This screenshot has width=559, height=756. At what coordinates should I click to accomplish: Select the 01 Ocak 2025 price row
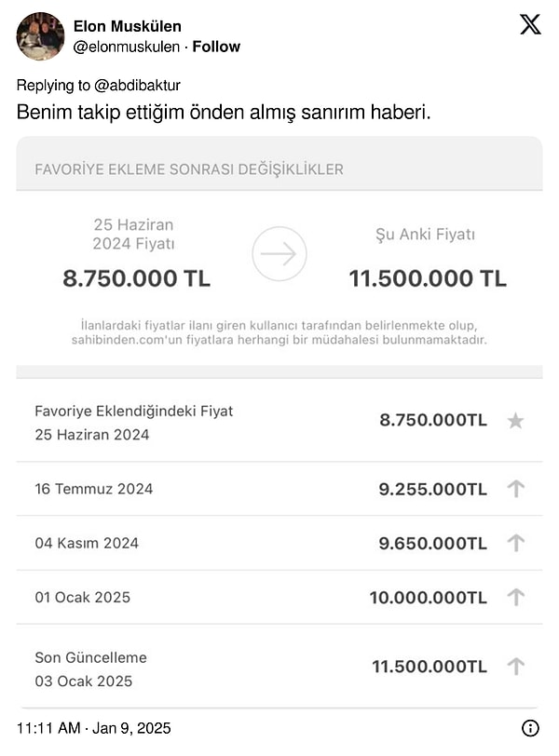coord(279,597)
